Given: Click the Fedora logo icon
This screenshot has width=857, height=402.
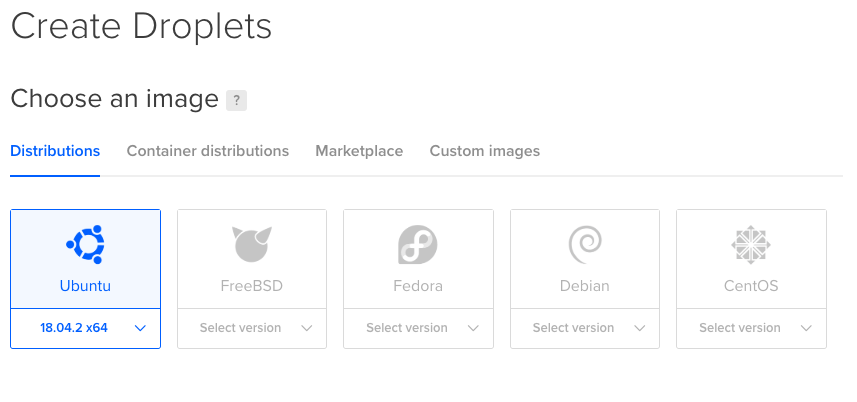Looking at the screenshot, I should pos(418,244).
